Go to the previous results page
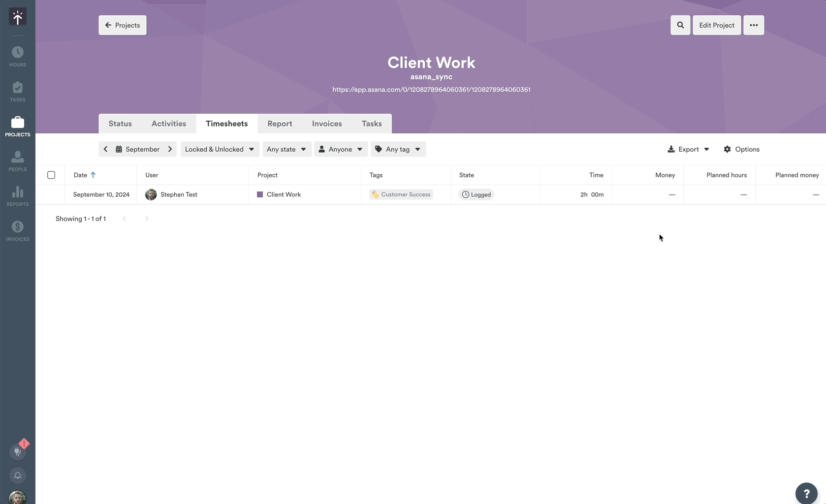The width and height of the screenshot is (826, 504). point(125,219)
